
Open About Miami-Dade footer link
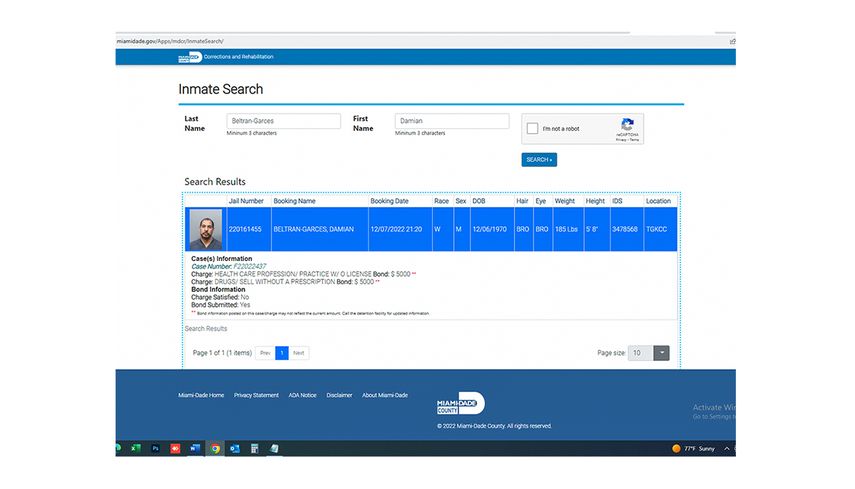pyautogui.click(x=385, y=395)
